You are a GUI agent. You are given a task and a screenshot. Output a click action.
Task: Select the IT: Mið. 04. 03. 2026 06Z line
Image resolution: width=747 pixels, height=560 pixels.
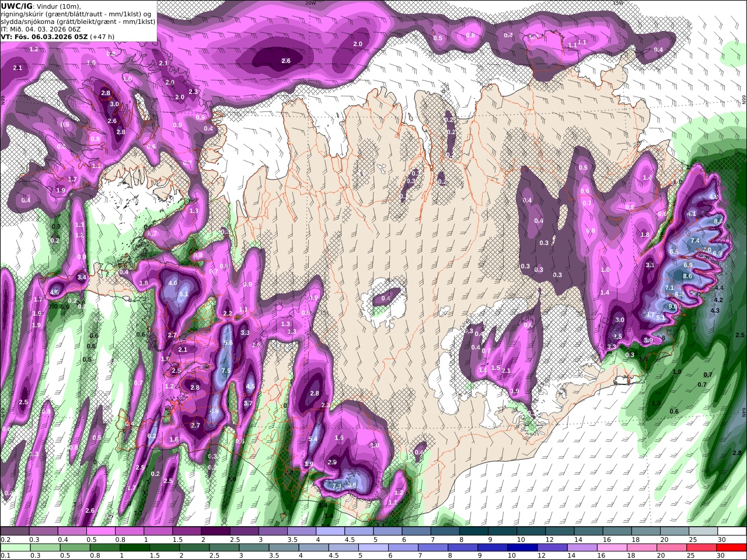[41, 29]
